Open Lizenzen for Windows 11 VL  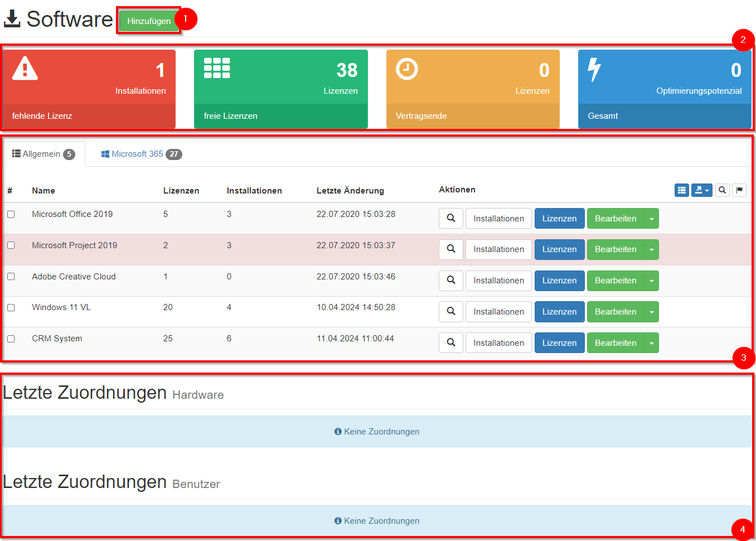[x=559, y=311]
